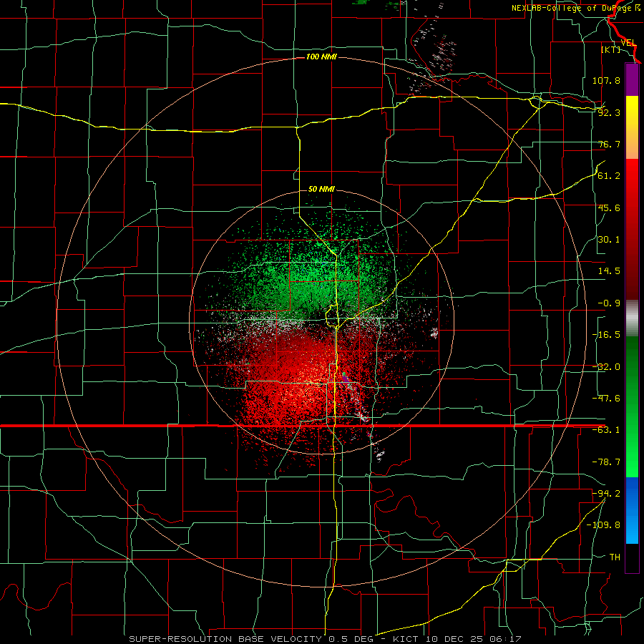Click the 107.8 velocity scale value
Image resolution: width=644 pixels, height=644 pixels.
tap(606, 80)
